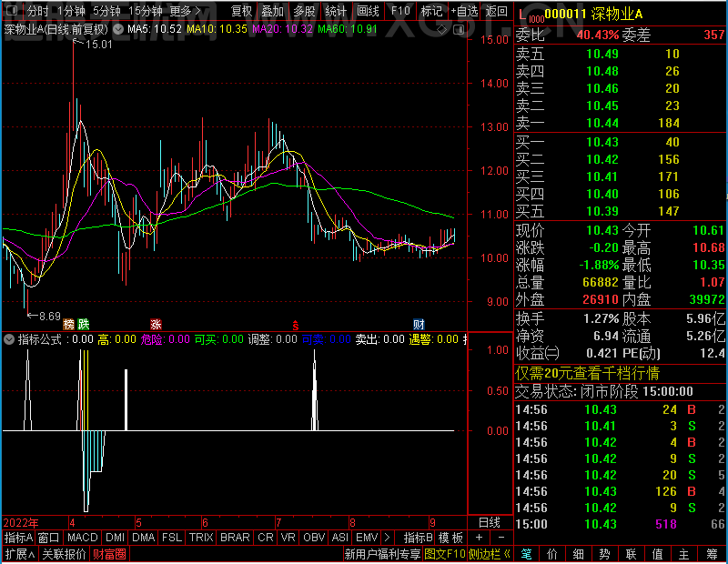The height and width of the screenshot is (564, 728).
Task: Switch to the DMA indicator
Action: tap(144, 538)
